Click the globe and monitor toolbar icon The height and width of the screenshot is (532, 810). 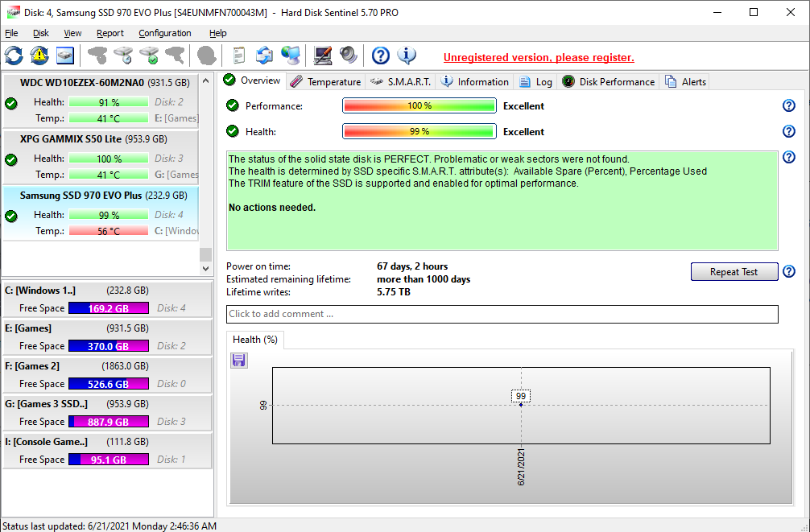tap(291, 56)
